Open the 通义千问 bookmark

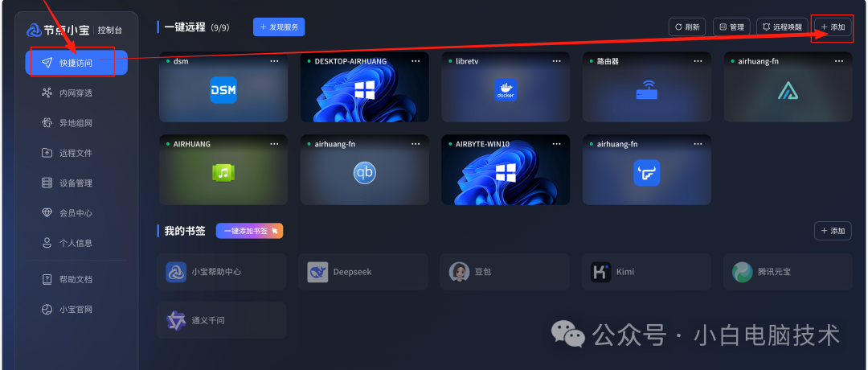pyautogui.click(x=222, y=320)
